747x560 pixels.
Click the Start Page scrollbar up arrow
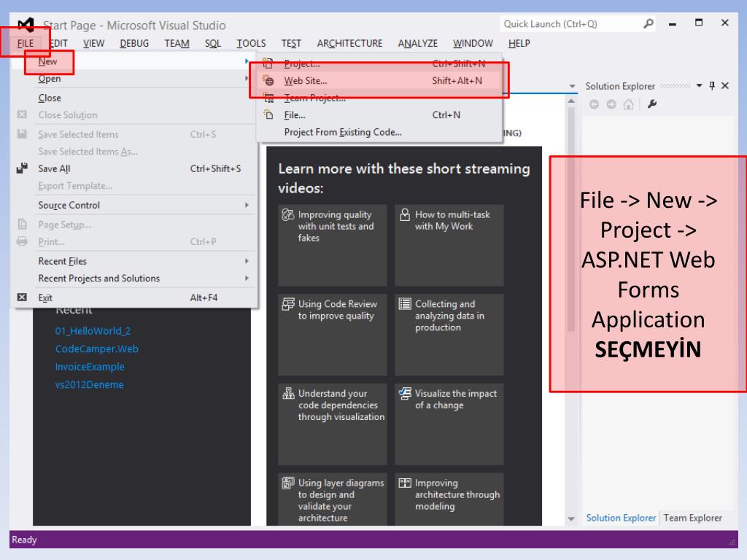[571, 101]
